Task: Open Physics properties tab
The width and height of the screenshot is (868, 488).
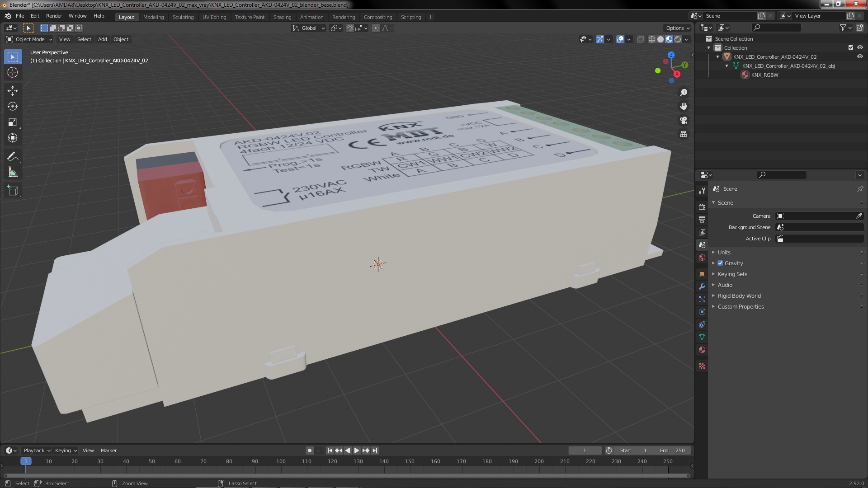Action: [x=702, y=312]
